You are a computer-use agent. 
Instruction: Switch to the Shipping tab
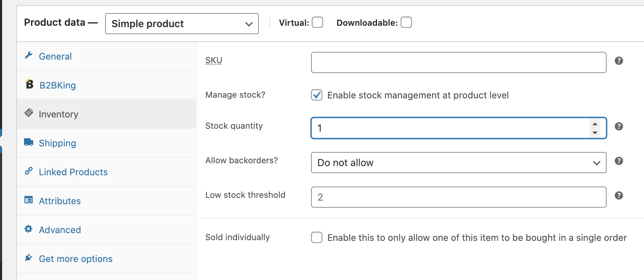107,143
